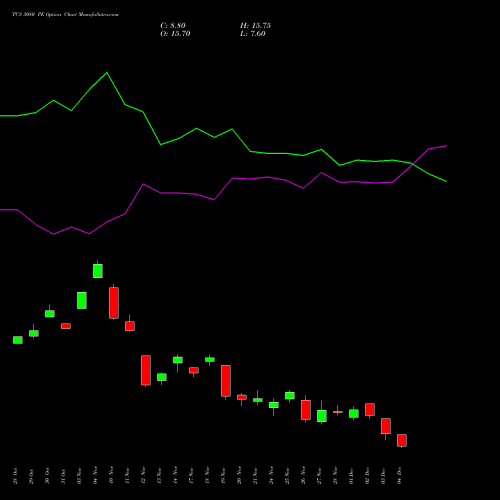Select the open value O: 15.70
Viewport: 500px width, 500px height.
175,34
